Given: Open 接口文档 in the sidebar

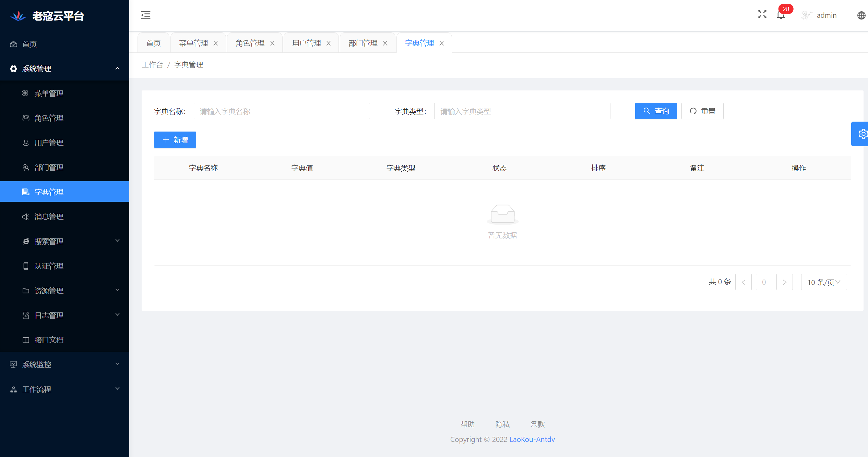Looking at the screenshot, I should point(49,340).
